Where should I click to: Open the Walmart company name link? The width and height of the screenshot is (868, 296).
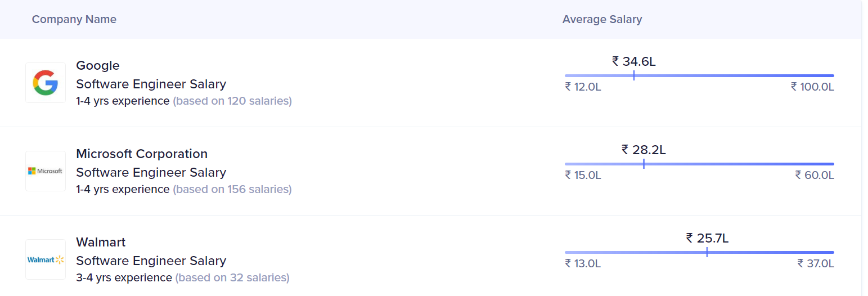tap(101, 242)
